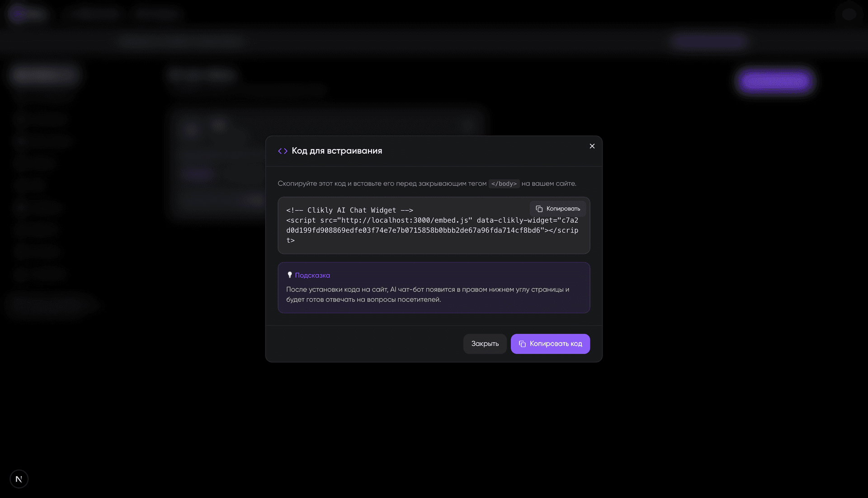The image size is (868, 498).
Task: Click the Подсказка tip heading
Action: click(x=312, y=275)
